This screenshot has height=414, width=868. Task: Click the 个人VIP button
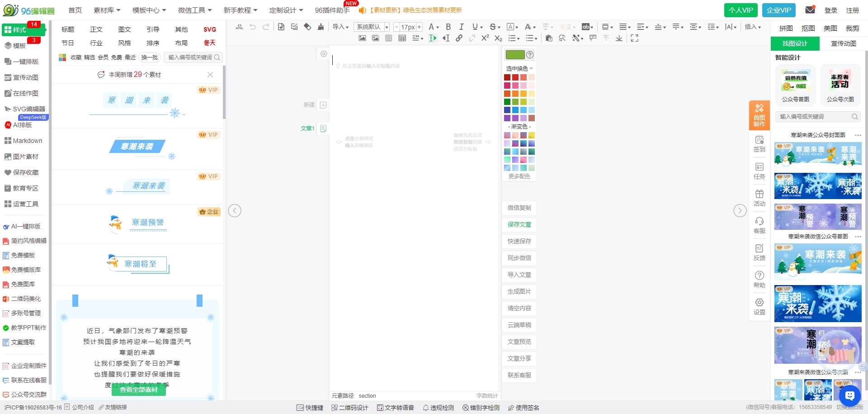pos(741,10)
